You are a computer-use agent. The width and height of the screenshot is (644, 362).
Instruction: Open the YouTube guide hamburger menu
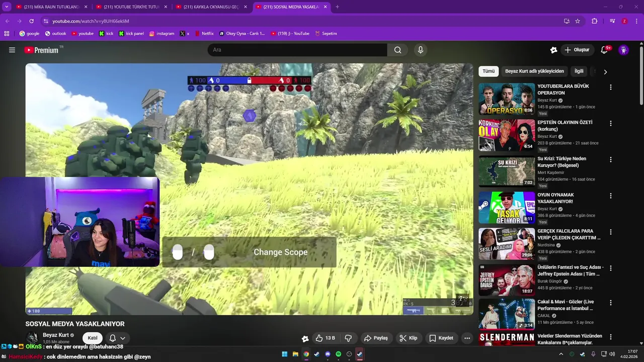[x=12, y=50]
